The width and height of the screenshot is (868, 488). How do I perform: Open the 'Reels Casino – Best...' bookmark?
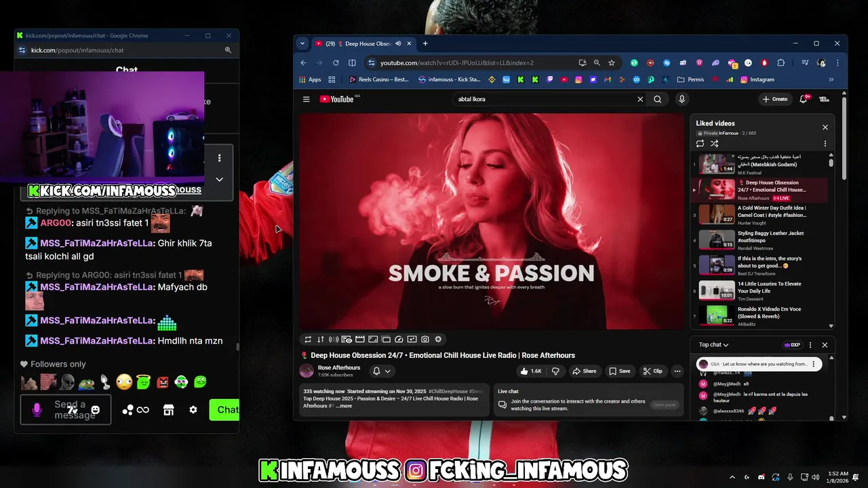coord(378,79)
